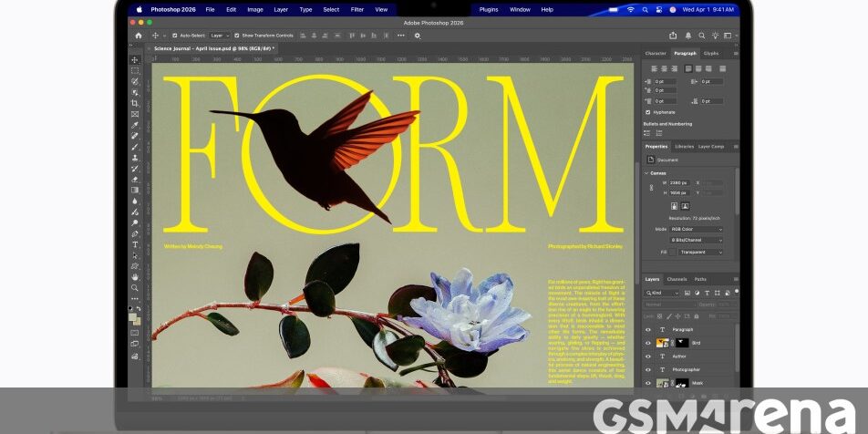The height and width of the screenshot is (434, 868).
Task: Select the Crop tool
Action: 135,103
